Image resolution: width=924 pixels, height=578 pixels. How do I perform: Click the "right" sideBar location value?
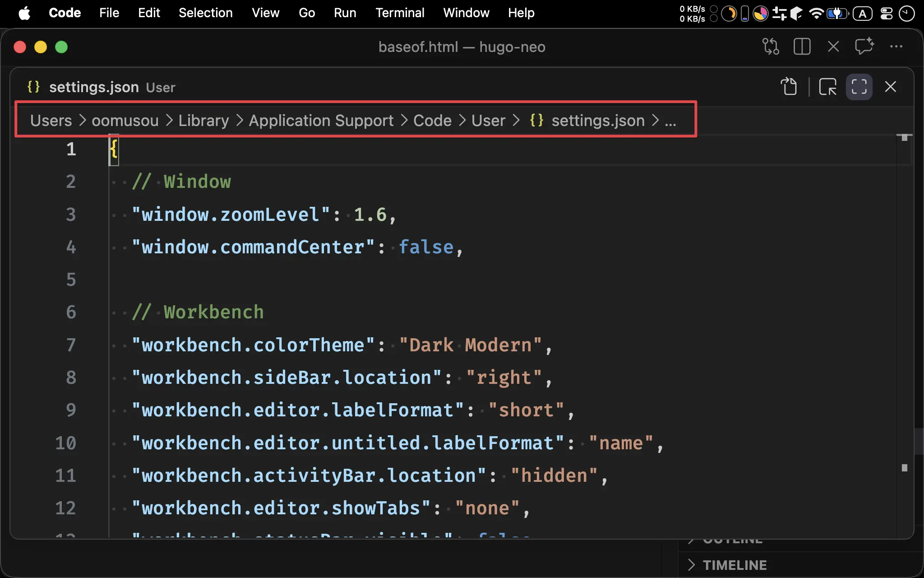[504, 378]
